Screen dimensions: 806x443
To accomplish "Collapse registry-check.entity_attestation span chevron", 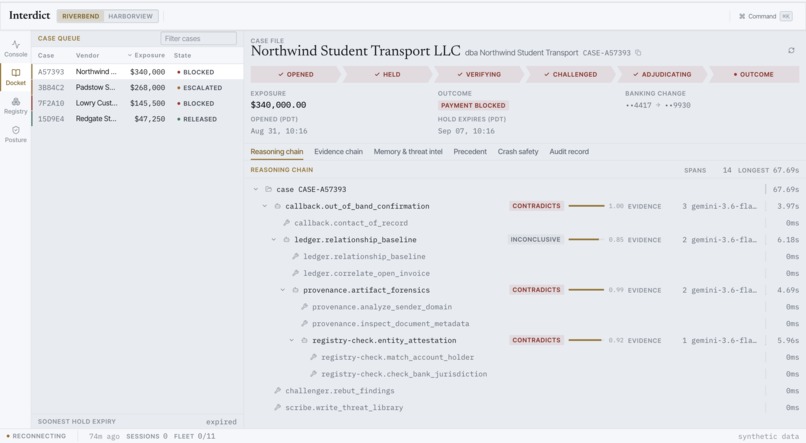I will tap(291, 340).
